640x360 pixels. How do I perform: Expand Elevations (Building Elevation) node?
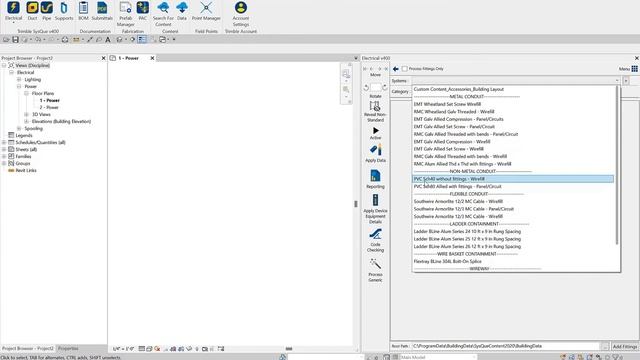(x=27, y=121)
